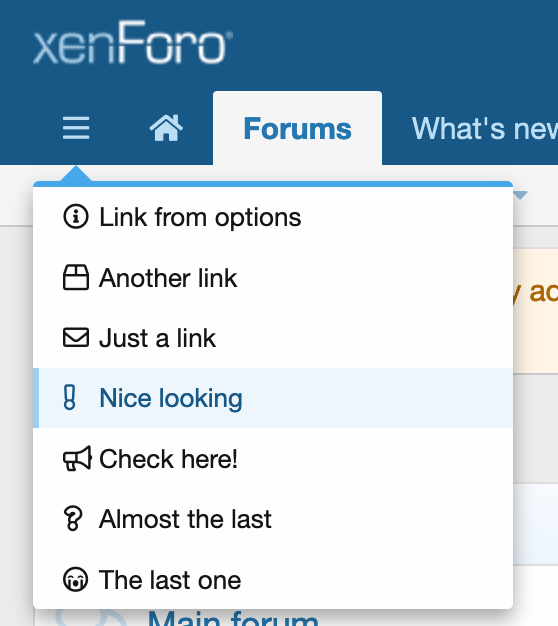558x626 pixels.
Task: Select the Forums tab
Action: coord(297,129)
